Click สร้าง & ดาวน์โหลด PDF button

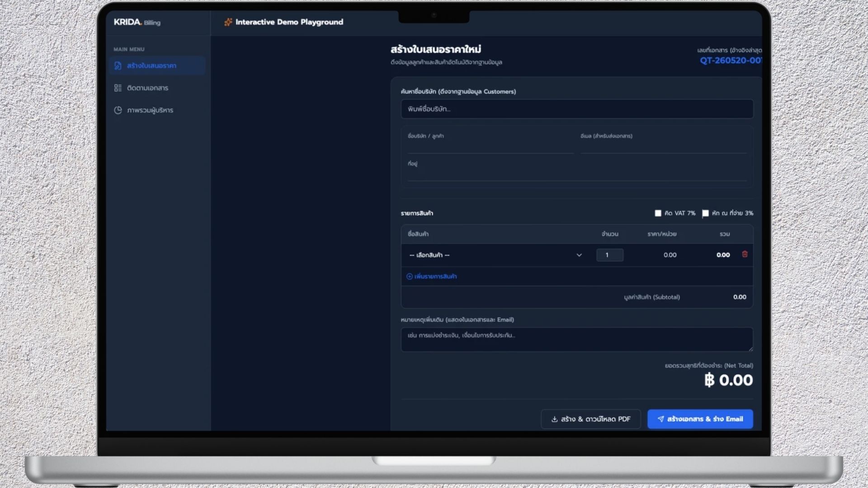pyautogui.click(x=590, y=419)
